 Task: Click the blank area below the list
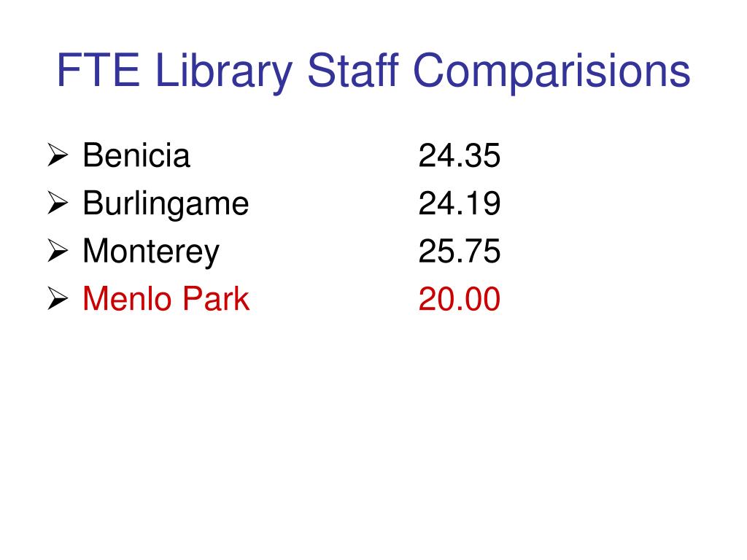373,429
